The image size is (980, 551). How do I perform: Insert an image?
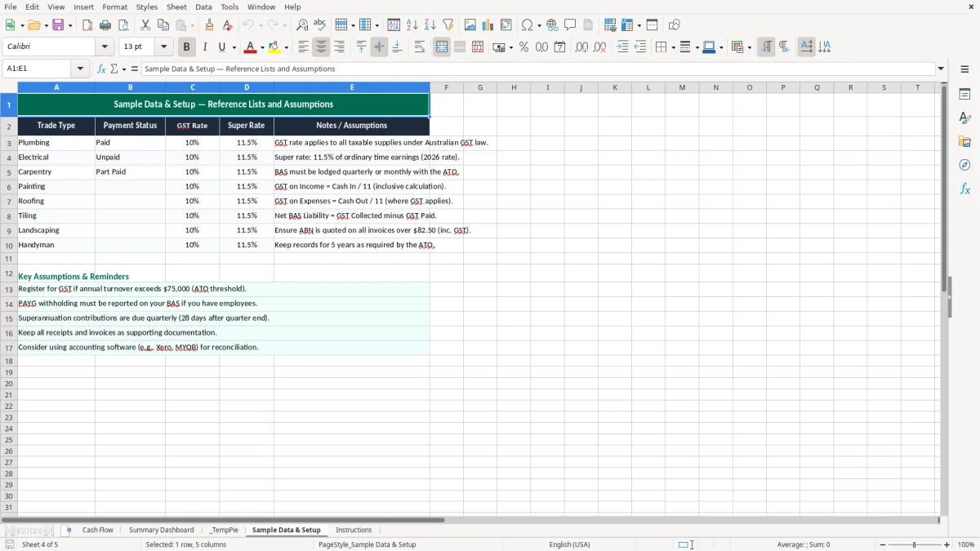[470, 25]
